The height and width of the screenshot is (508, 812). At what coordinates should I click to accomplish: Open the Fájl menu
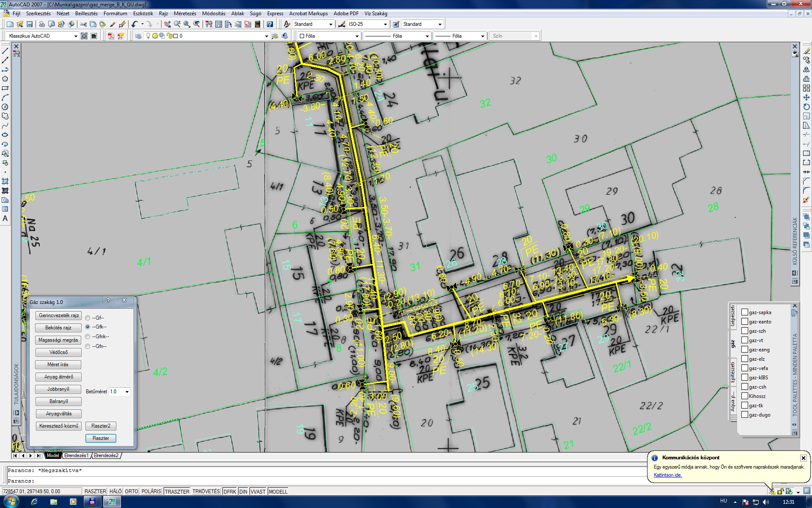tap(16, 14)
